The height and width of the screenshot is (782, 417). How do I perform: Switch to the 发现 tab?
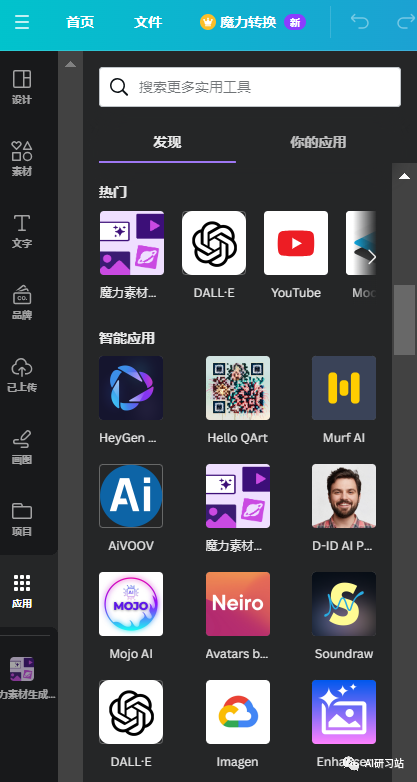coord(167,143)
